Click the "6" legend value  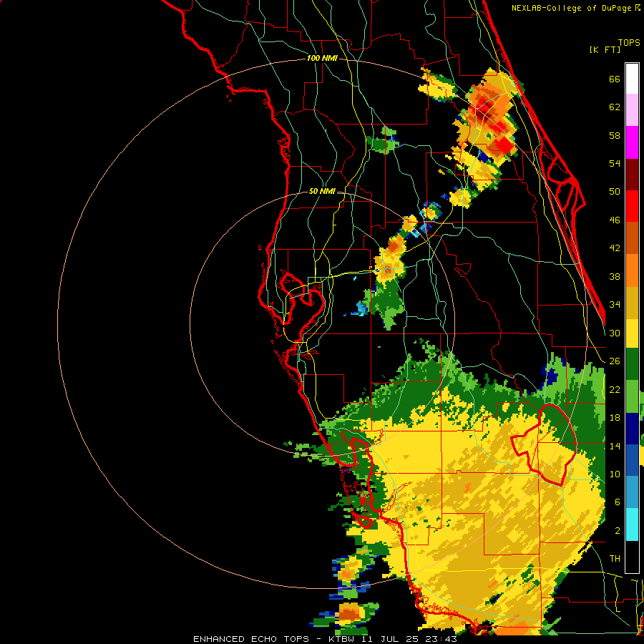coord(618,502)
